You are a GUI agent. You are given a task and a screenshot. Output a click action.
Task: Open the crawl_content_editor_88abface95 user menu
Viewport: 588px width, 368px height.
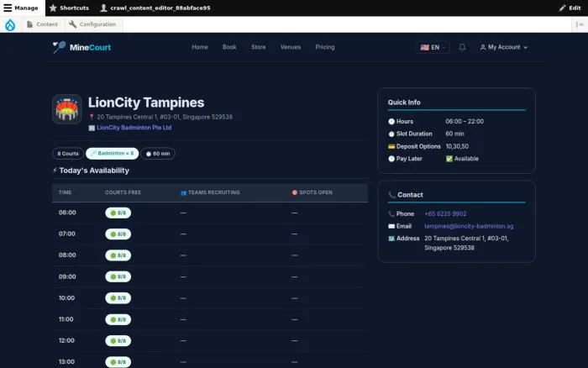point(155,8)
